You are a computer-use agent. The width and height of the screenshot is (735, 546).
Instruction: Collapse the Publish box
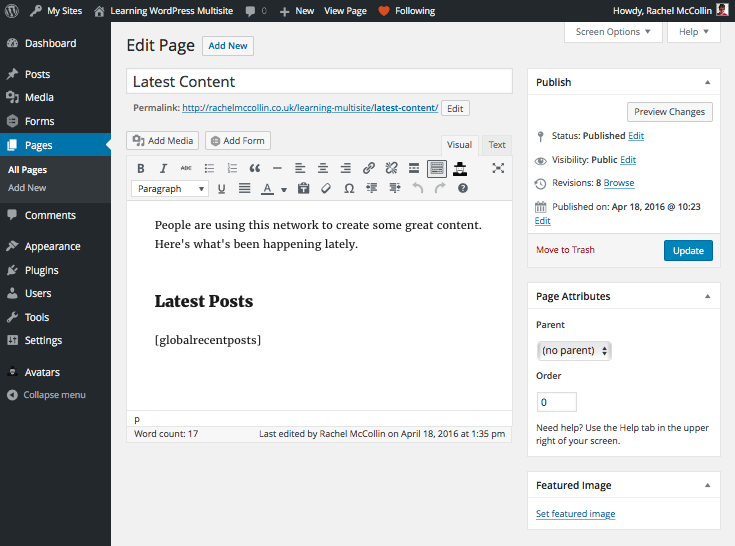pos(707,82)
